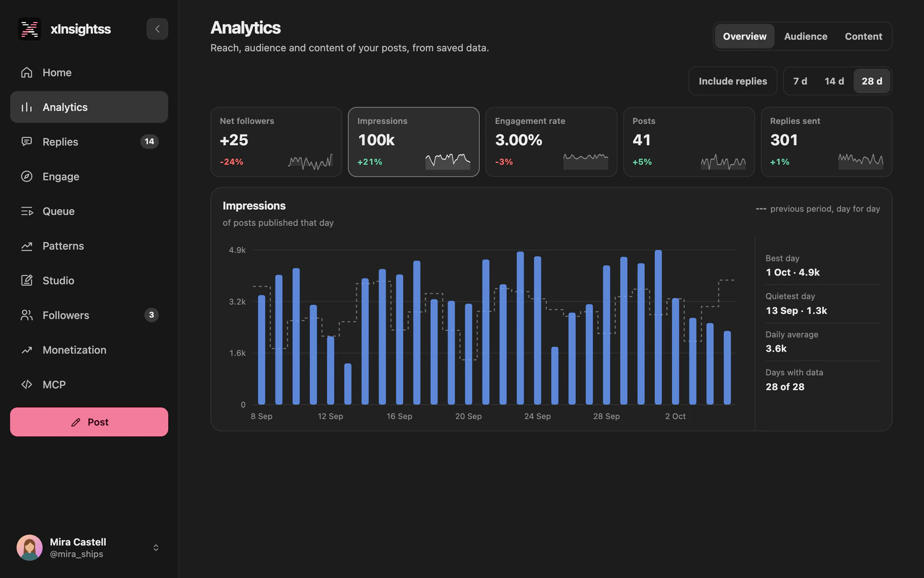Screen dimensions: 924x578
Task: Click the xInsightss logo icon
Action: (29, 29)
